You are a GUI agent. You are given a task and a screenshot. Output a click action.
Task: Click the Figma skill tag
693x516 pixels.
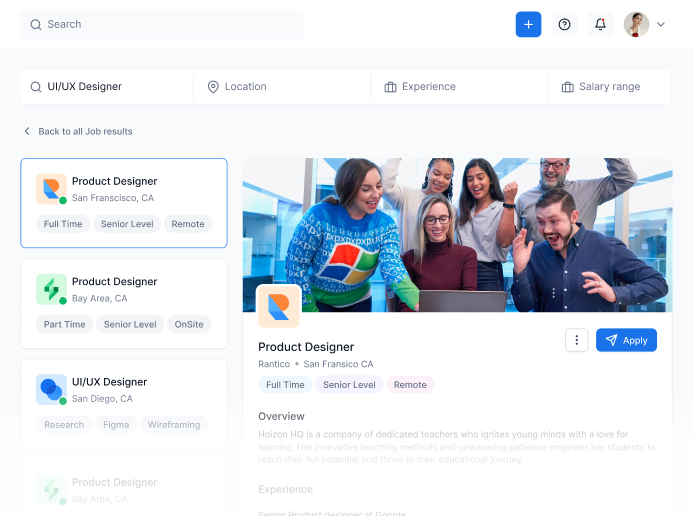click(x=116, y=425)
